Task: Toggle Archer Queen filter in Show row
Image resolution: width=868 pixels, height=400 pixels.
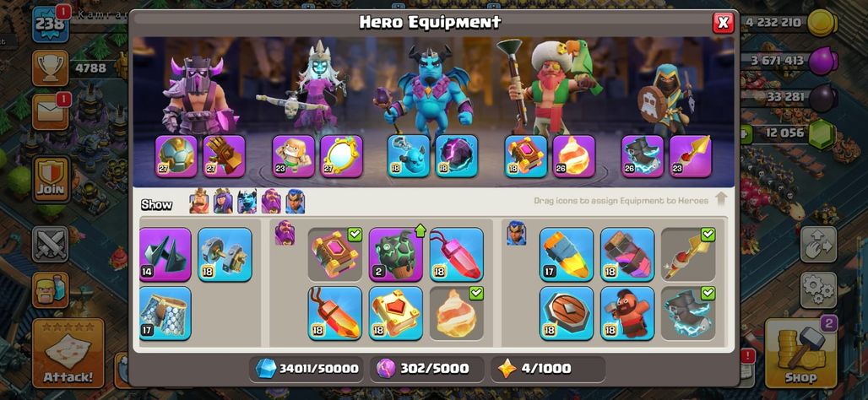Action: tap(223, 202)
